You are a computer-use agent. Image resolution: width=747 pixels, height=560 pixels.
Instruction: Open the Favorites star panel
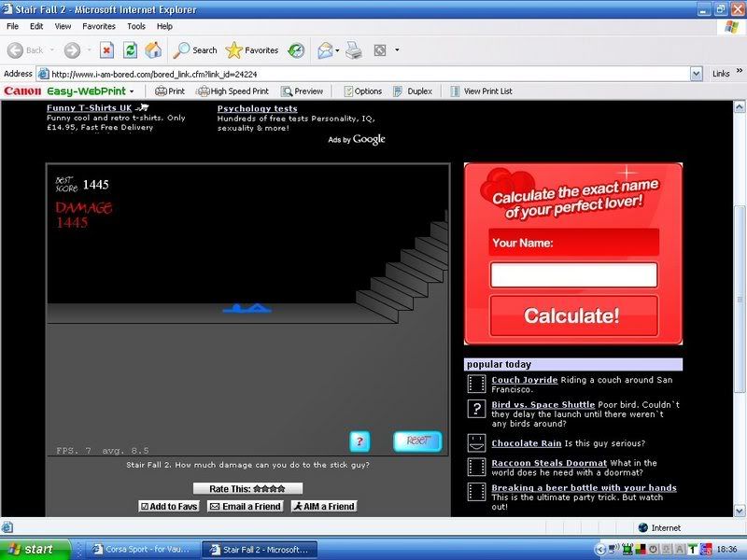tap(252, 50)
